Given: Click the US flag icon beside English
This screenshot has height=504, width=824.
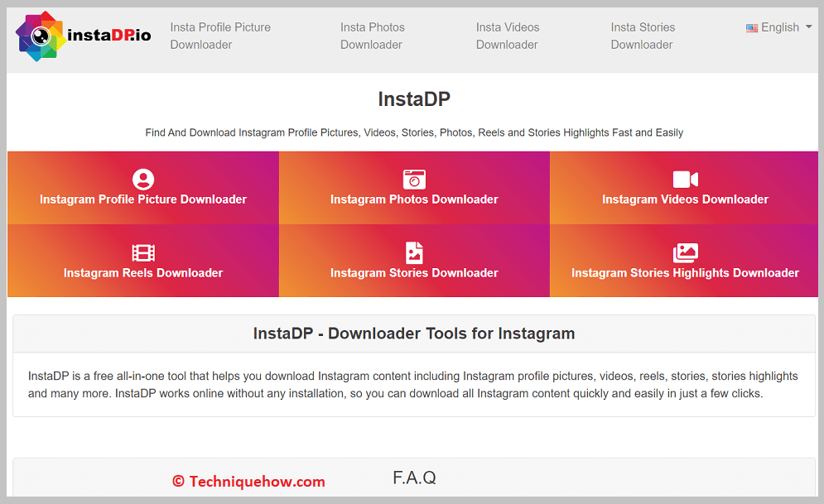Looking at the screenshot, I should (751, 28).
